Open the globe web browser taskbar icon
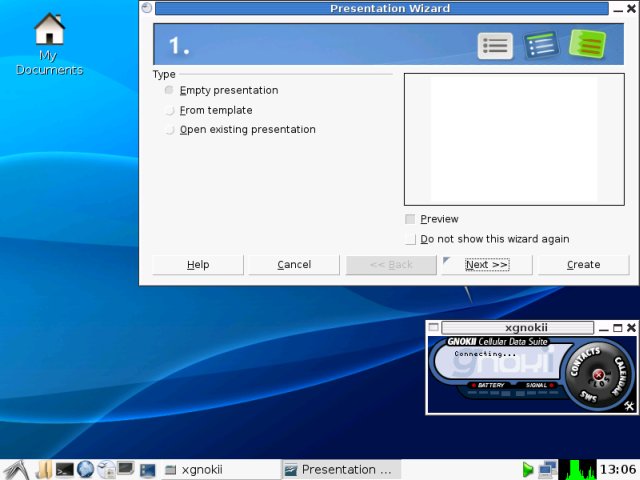This screenshot has width=640, height=480. (86, 469)
